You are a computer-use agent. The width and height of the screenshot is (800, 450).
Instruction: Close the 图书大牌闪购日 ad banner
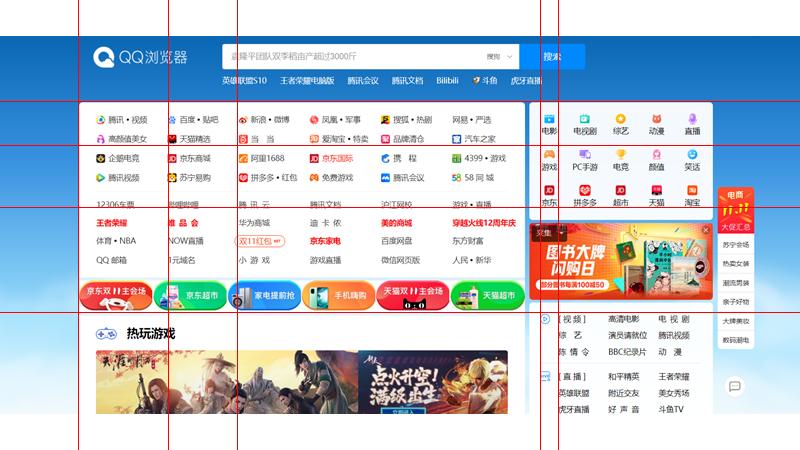(706, 230)
